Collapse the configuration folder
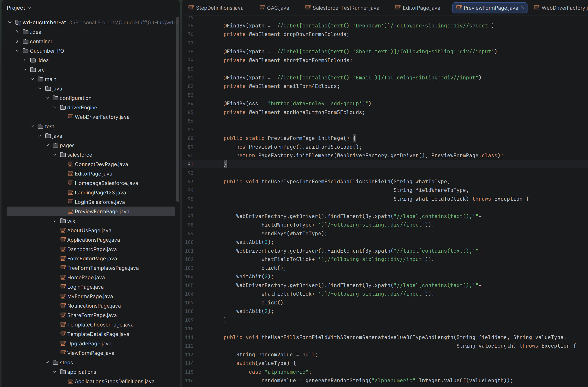The height and width of the screenshot is (387, 588). pos(47,98)
